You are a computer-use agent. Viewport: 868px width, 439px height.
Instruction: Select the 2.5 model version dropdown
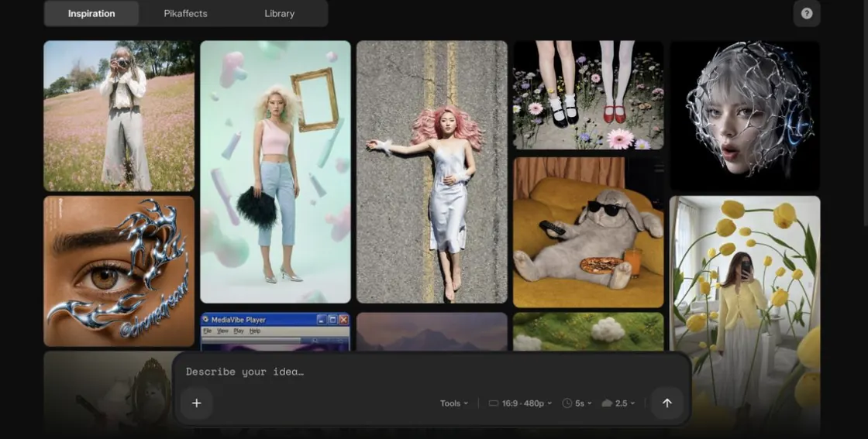pyautogui.click(x=618, y=403)
